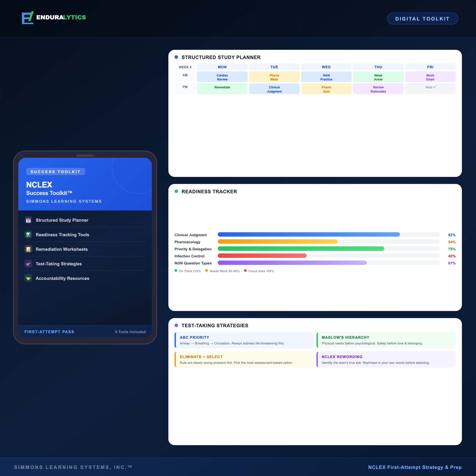Click the blue dot beside Structured Study Planner heading

click(x=176, y=57)
